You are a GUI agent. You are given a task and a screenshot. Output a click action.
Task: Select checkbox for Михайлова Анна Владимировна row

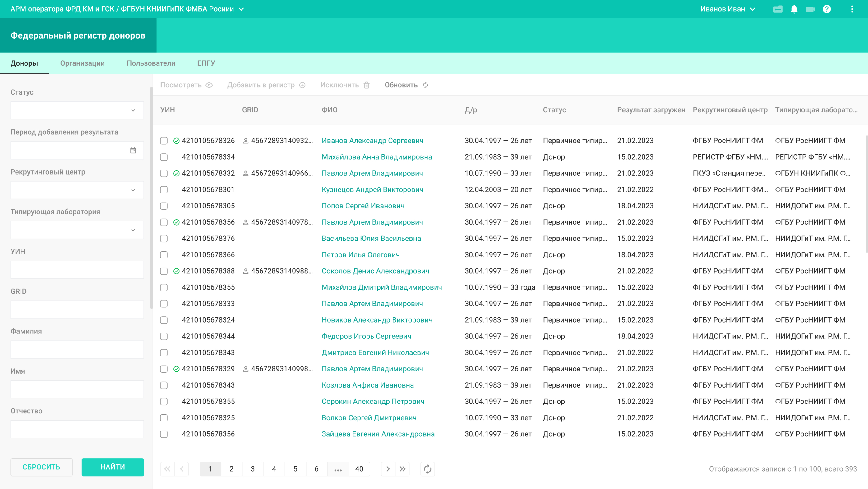pyautogui.click(x=164, y=157)
